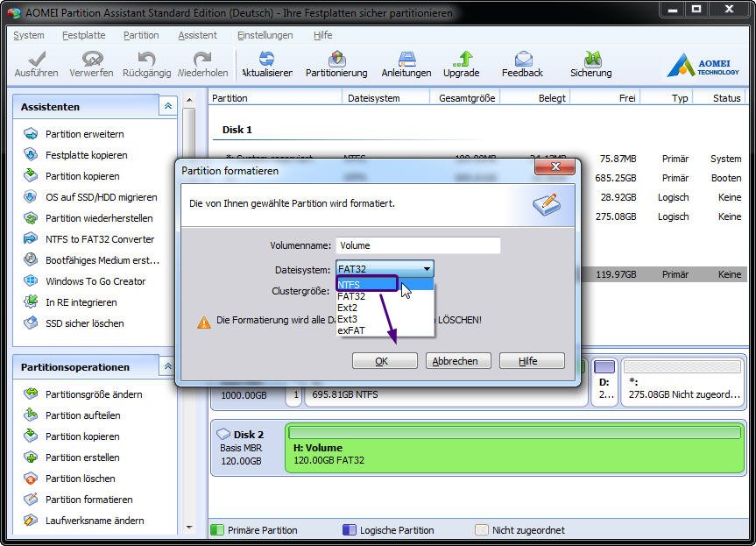Click the sidebar scroll-up arrow
This screenshot has height=546, width=756.
click(189, 100)
